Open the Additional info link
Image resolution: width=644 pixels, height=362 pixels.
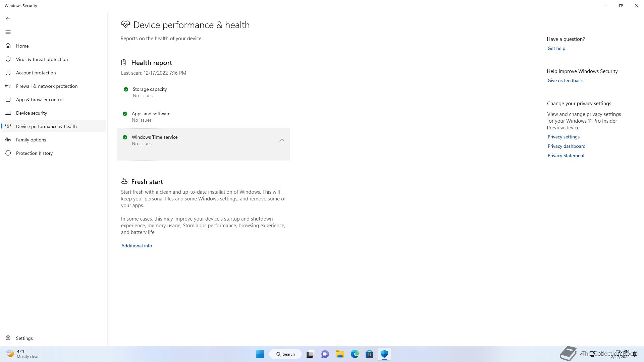pyautogui.click(x=137, y=246)
